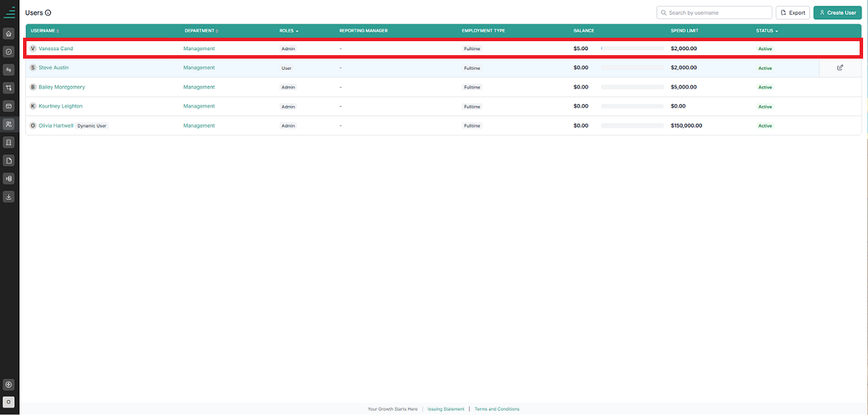Viewport: 868px width, 416px height.
Task: Open the Home icon in the sidebar
Action: click(8, 34)
